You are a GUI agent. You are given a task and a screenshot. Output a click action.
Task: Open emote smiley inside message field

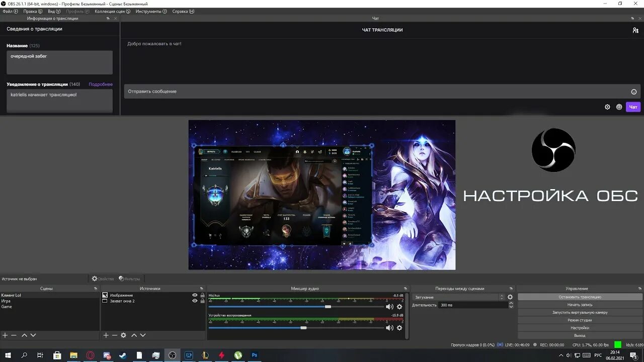(x=634, y=92)
